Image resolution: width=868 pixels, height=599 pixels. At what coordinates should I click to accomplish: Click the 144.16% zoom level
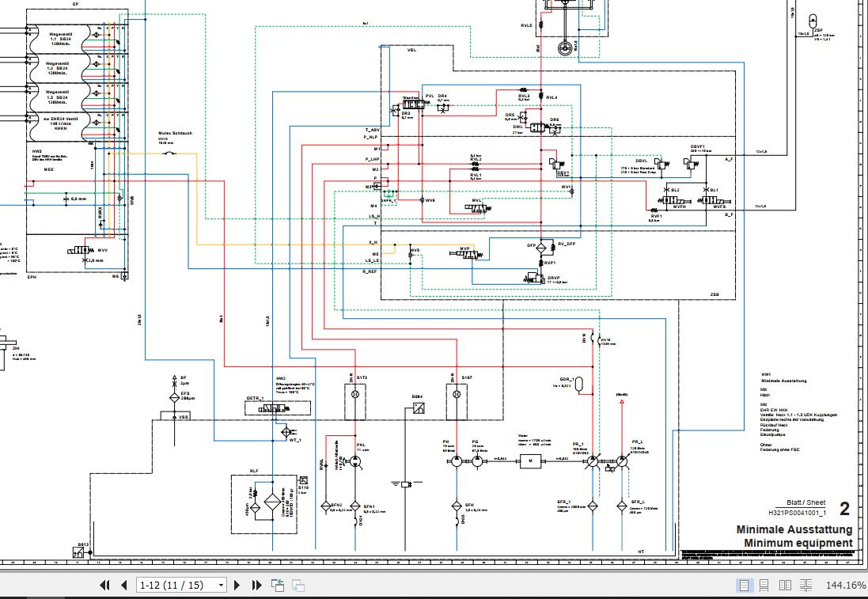pyautogui.click(x=845, y=585)
